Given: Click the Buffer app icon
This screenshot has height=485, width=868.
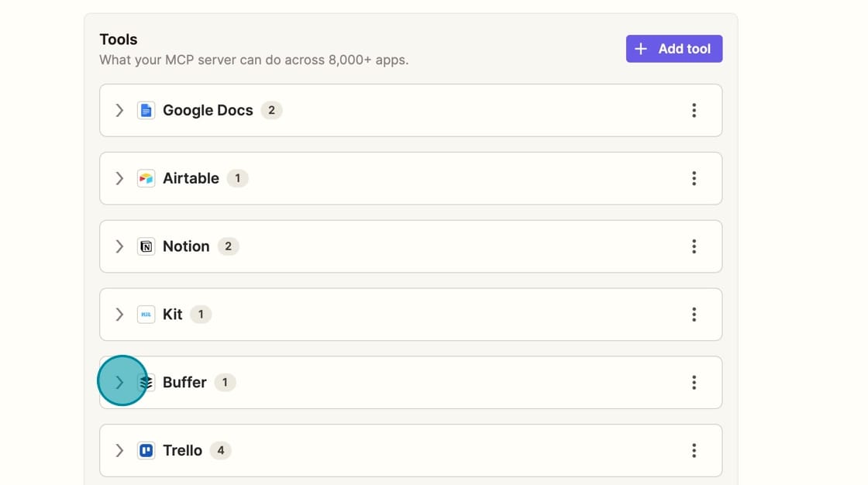Looking at the screenshot, I should (x=146, y=383).
